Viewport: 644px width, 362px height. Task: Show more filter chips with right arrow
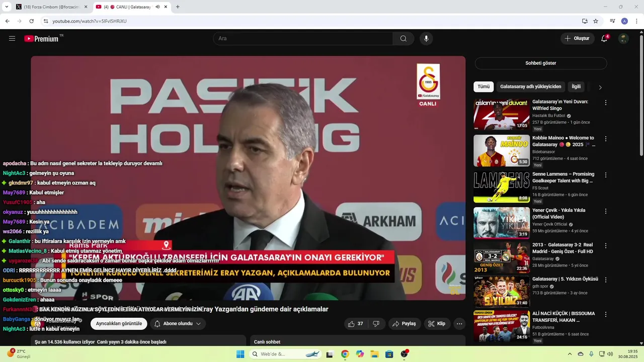click(x=600, y=87)
